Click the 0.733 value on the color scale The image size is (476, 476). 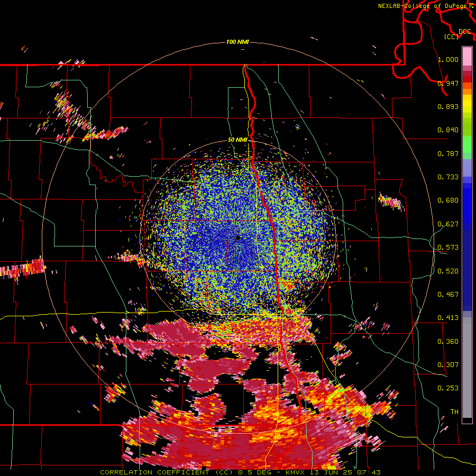coord(448,177)
